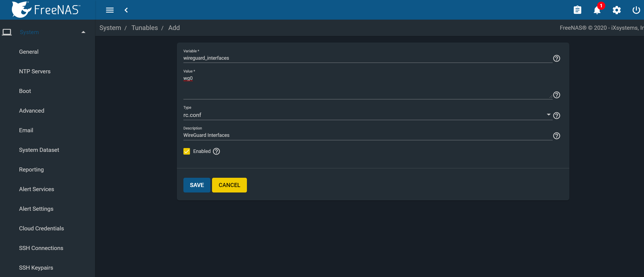Select Email in the sidebar
The image size is (644, 277).
(x=26, y=130)
